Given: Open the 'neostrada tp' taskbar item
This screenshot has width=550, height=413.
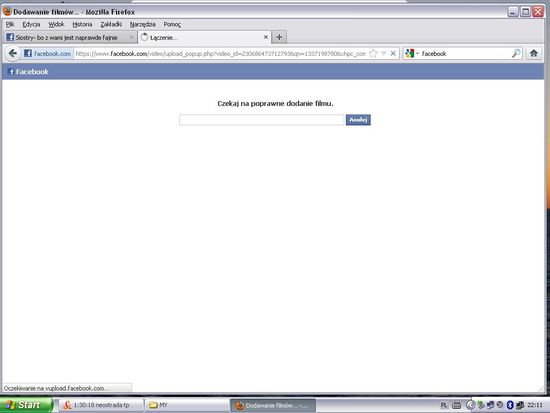Looking at the screenshot, I should coord(101,405).
